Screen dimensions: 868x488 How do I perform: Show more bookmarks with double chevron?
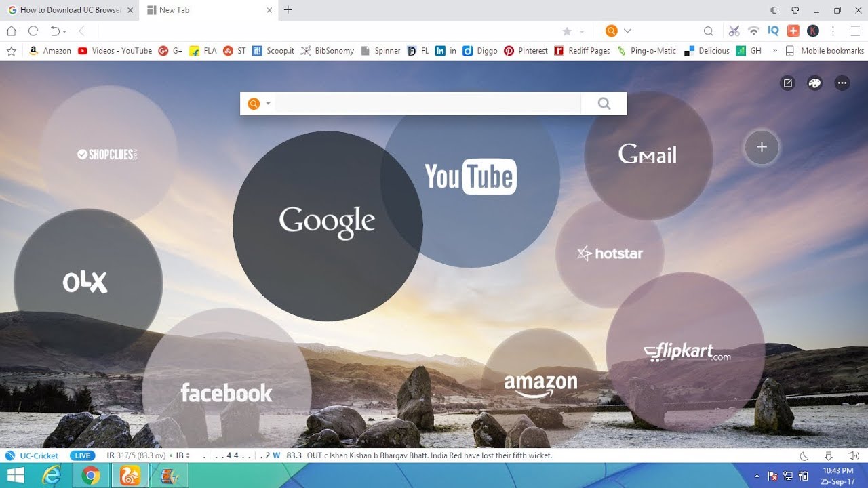click(774, 51)
